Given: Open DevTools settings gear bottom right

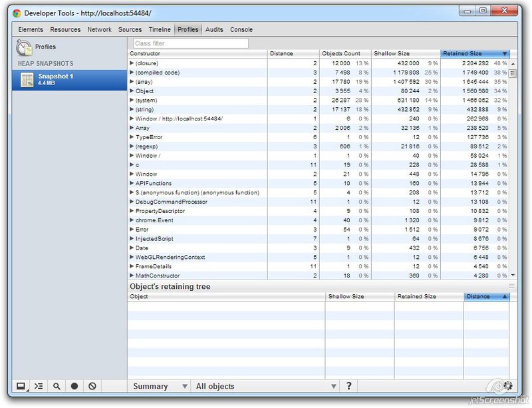Looking at the screenshot, I should tap(507, 386).
